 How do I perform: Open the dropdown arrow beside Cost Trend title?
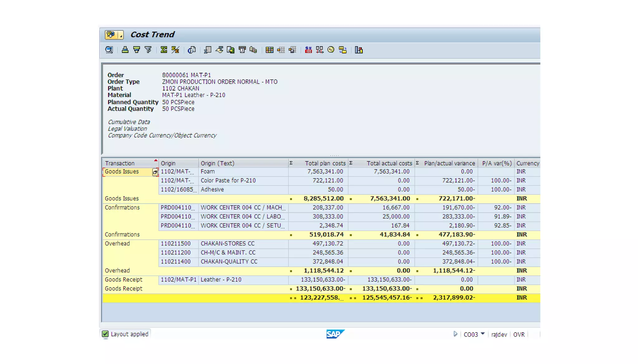(121, 35)
